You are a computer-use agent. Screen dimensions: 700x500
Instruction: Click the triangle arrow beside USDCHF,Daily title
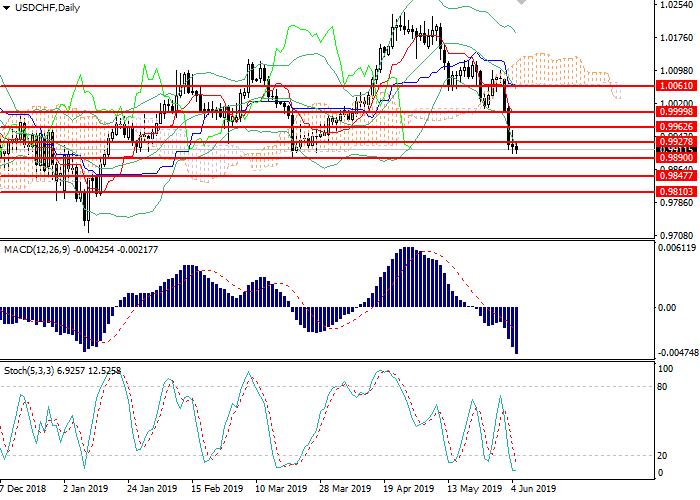coord(6,8)
